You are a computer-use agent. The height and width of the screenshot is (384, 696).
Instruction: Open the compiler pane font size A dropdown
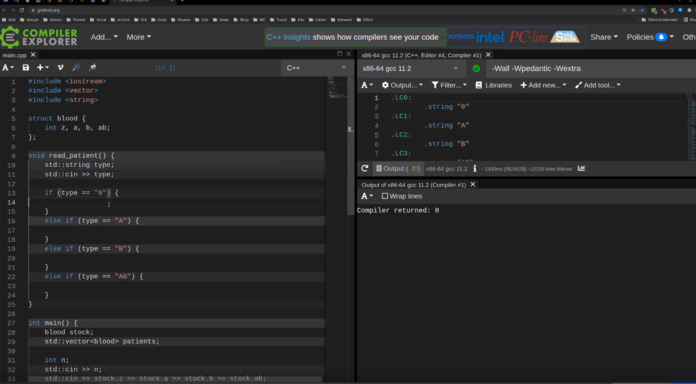tap(367, 85)
